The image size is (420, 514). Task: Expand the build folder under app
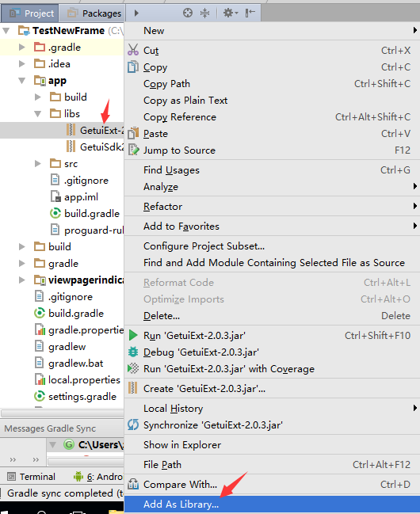38,97
